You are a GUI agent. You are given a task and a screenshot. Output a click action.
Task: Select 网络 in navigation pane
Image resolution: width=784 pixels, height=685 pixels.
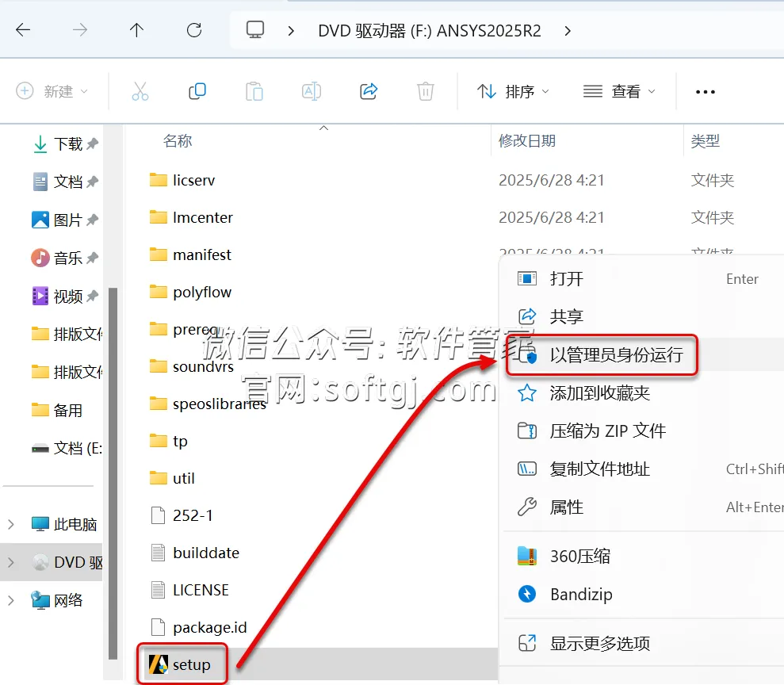(x=57, y=600)
